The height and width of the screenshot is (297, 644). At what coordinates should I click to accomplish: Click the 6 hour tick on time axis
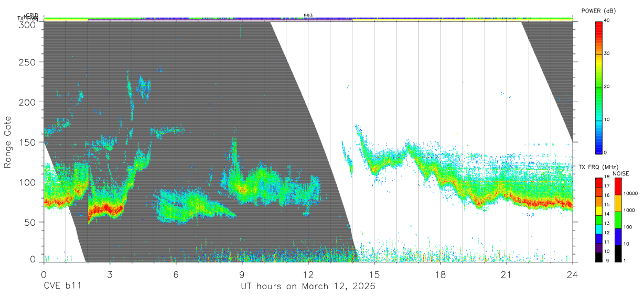pos(176,274)
